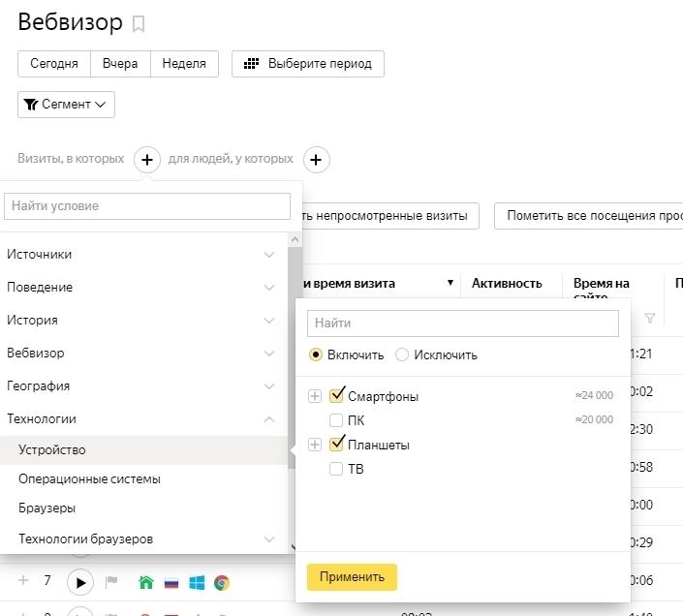
Task: Select the Исключить radio button
Action: click(x=403, y=354)
